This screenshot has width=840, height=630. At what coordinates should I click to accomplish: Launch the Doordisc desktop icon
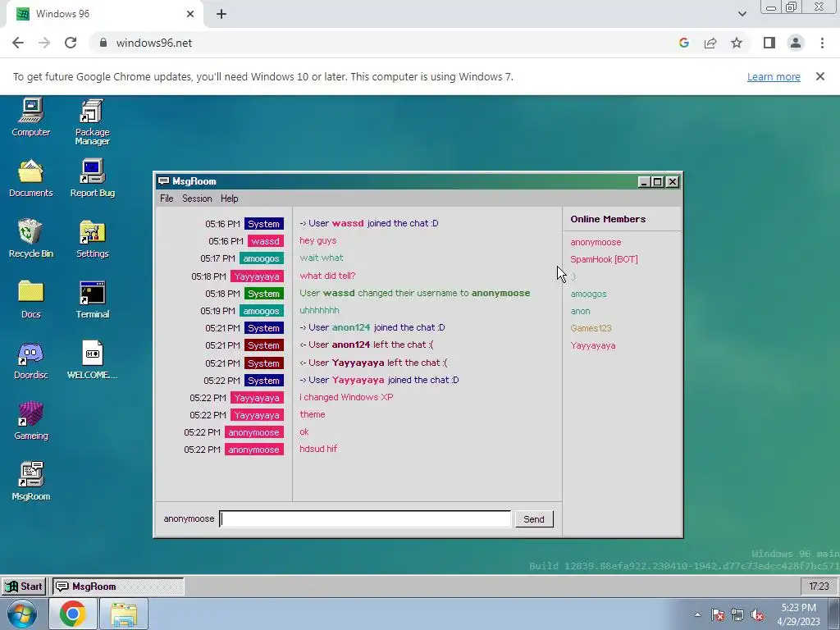[x=30, y=361]
